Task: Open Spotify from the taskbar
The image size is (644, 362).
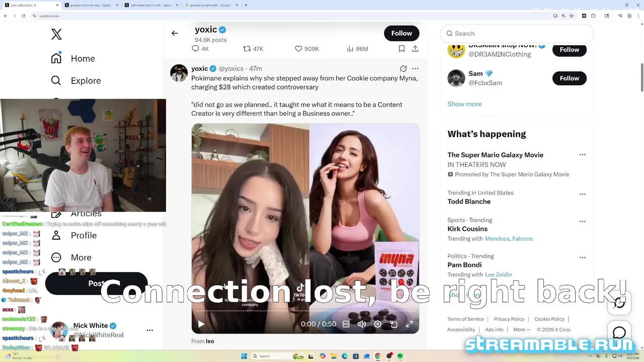Action: (400, 356)
